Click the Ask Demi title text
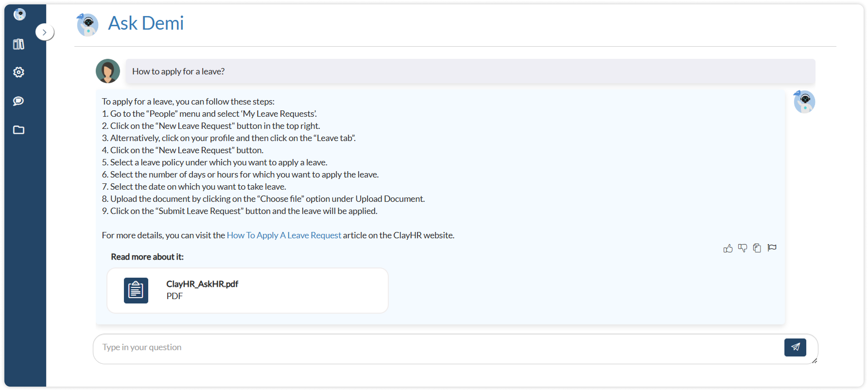This screenshot has width=868, height=391. (x=146, y=23)
